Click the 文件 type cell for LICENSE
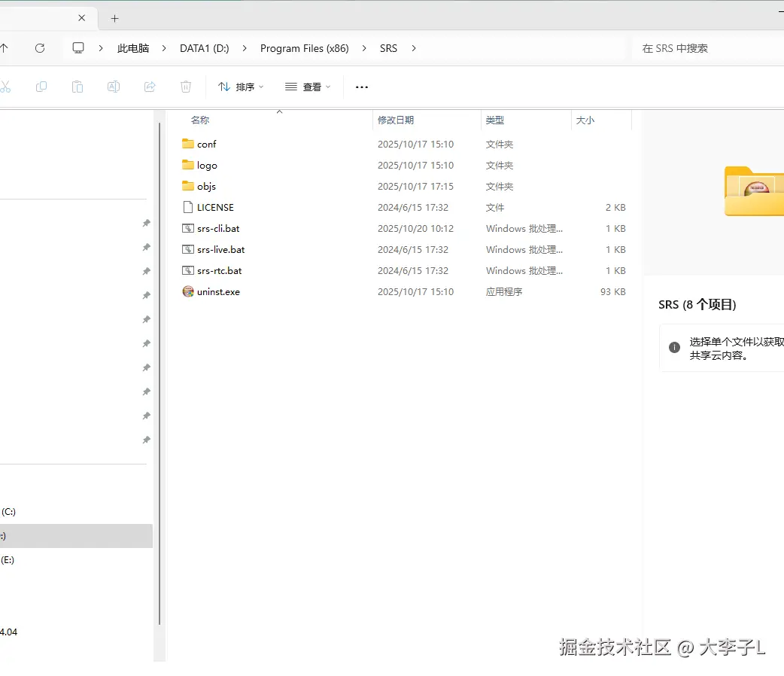 [x=495, y=207]
